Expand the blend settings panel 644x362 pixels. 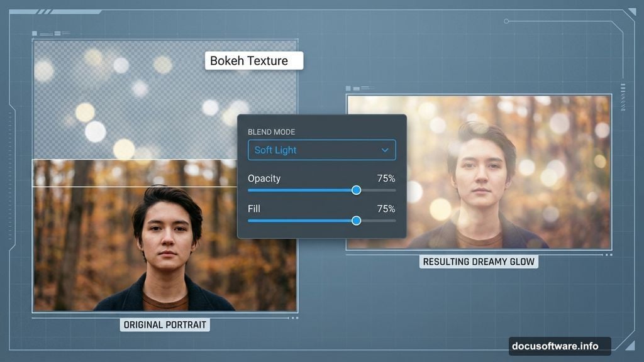click(x=322, y=176)
